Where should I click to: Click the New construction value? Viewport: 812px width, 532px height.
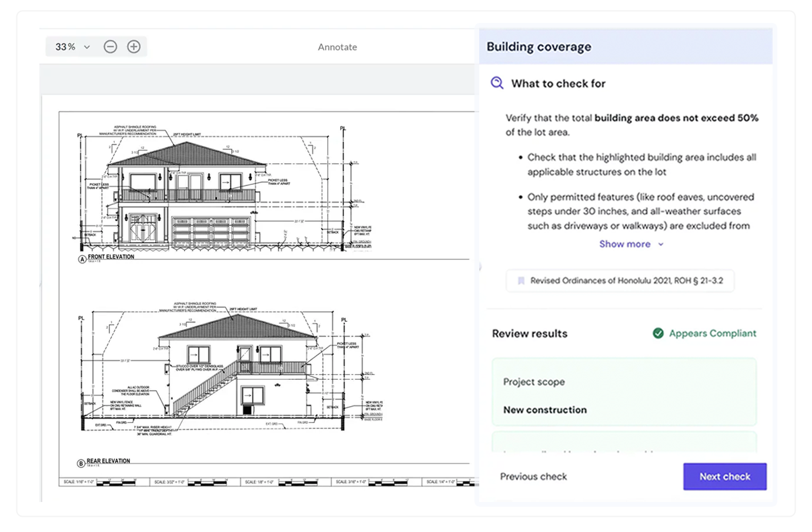point(545,410)
